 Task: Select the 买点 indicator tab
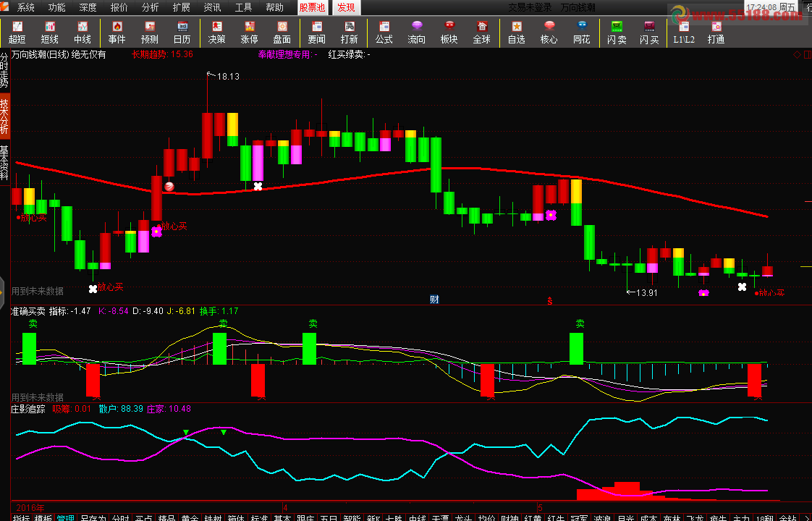click(x=143, y=517)
